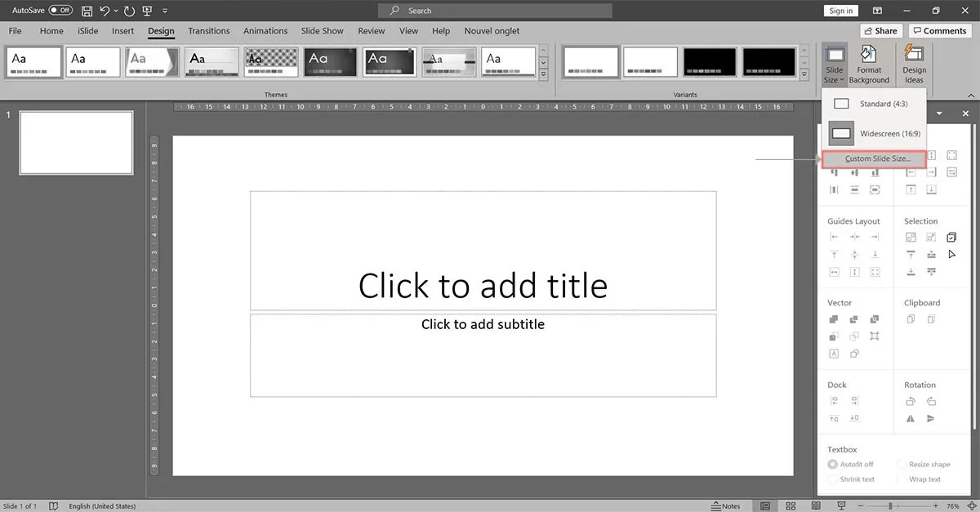Viewport: 980px width, 512px height.
Task: Click first Clipboard group copy icon
Action: [x=911, y=319]
